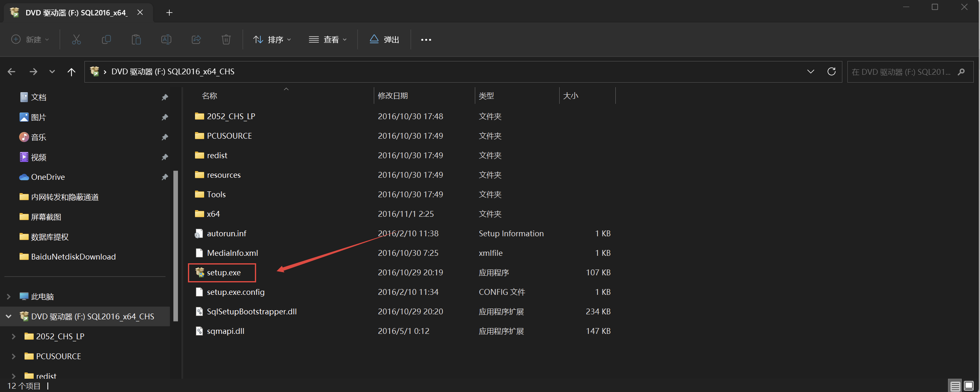Image resolution: width=980 pixels, height=392 pixels.
Task: Click the 弹出 eject button
Action: [384, 39]
